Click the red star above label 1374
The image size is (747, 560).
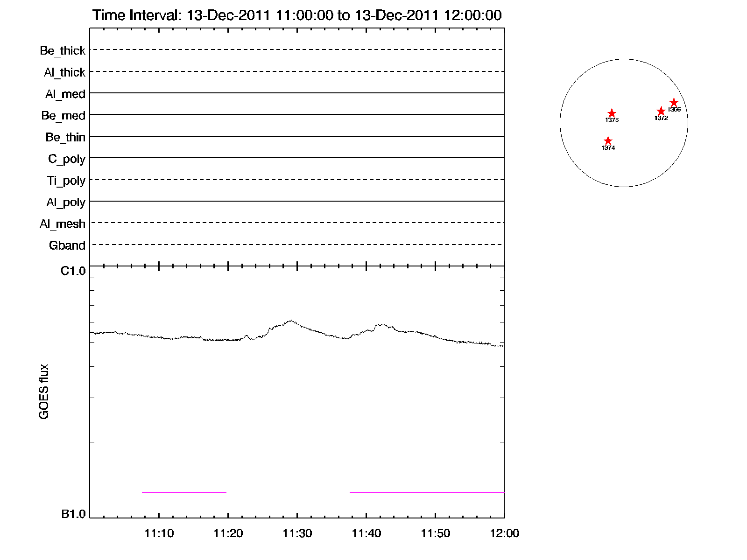(x=608, y=141)
